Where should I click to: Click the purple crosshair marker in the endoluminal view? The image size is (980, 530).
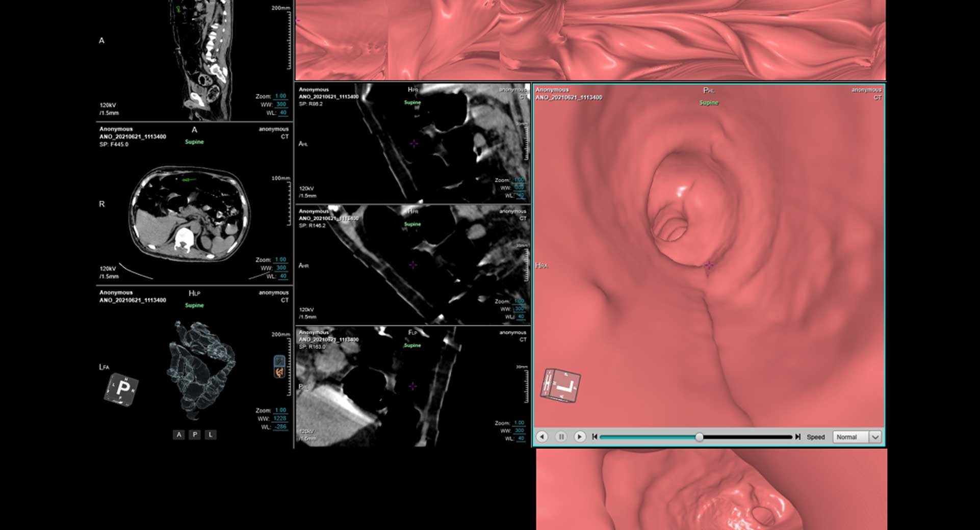[709, 265]
